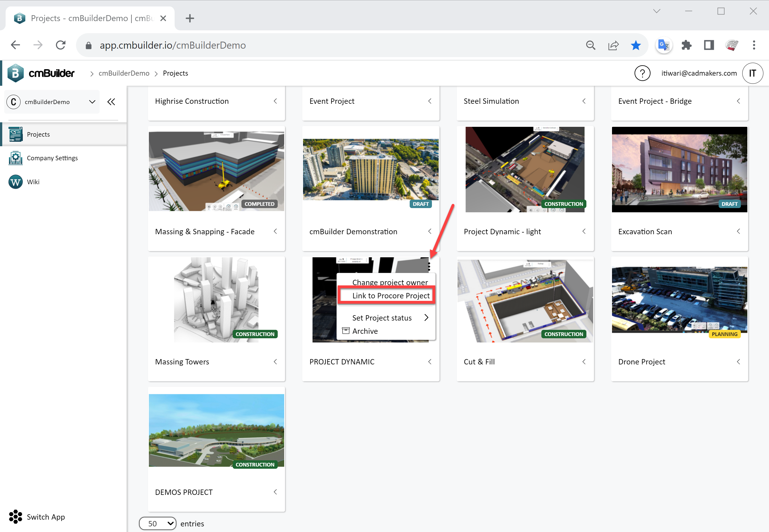
Task: Open the Excavation Scan thumbnail
Action: [x=680, y=169]
